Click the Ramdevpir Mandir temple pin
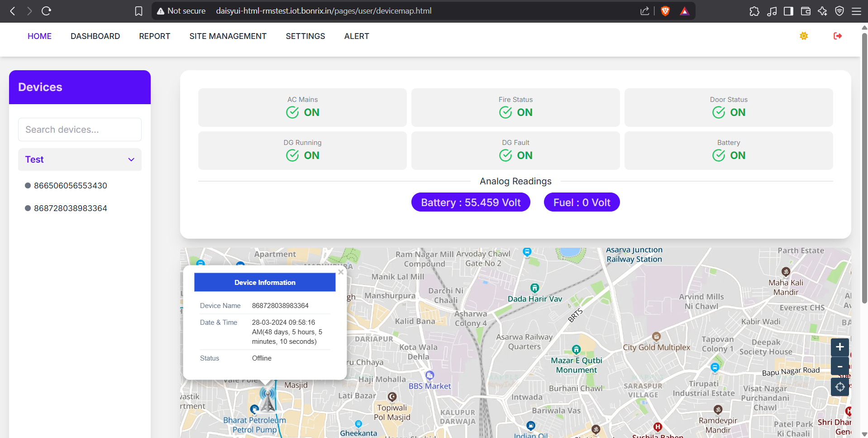Image resolution: width=868 pixels, height=438 pixels. click(x=718, y=409)
